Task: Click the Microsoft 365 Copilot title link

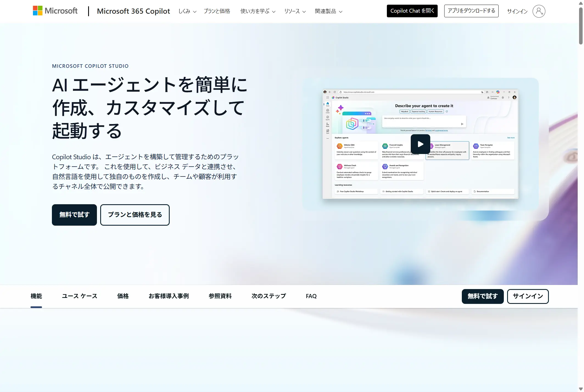Action: (x=133, y=11)
